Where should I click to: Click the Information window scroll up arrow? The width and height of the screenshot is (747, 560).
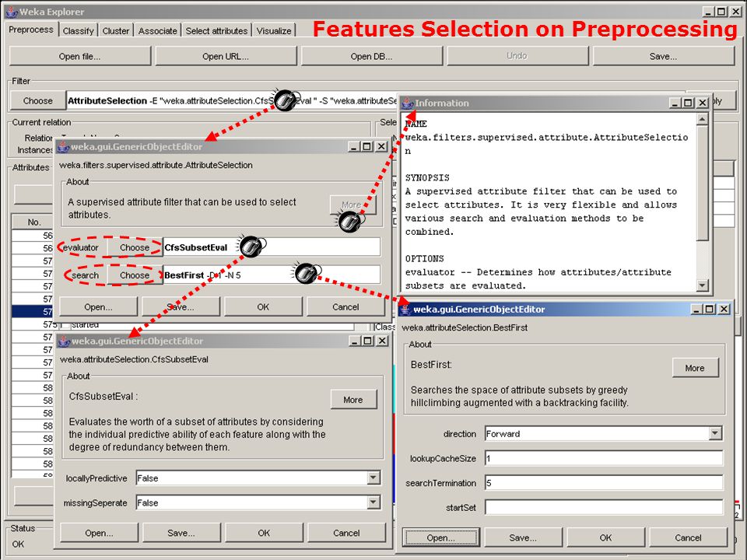point(702,119)
